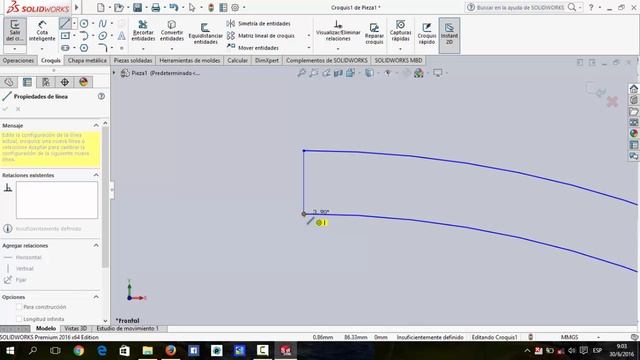Toggle Salir del croquis sketch mode
The width and height of the screenshot is (640, 360).
(x=15, y=31)
